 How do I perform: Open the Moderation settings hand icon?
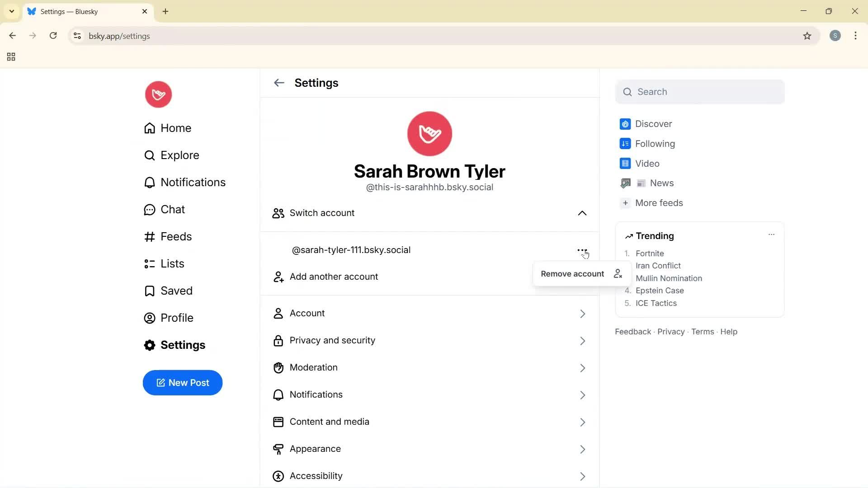pos(278,367)
